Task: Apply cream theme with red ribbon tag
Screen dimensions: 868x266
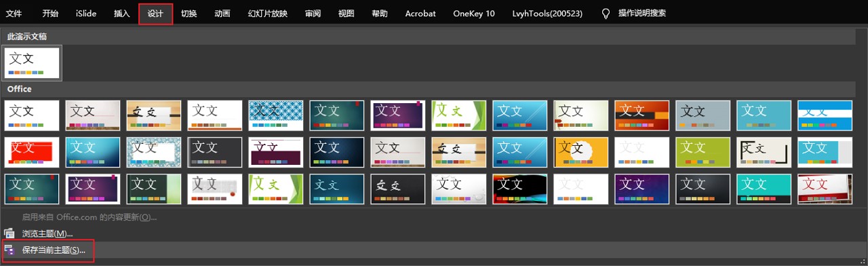Action: (581, 115)
